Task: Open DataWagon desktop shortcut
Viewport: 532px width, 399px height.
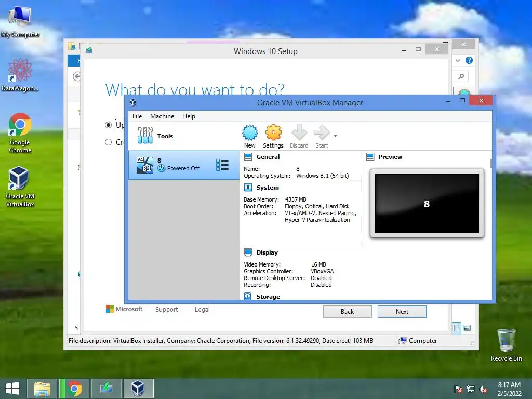Action: pos(20,75)
